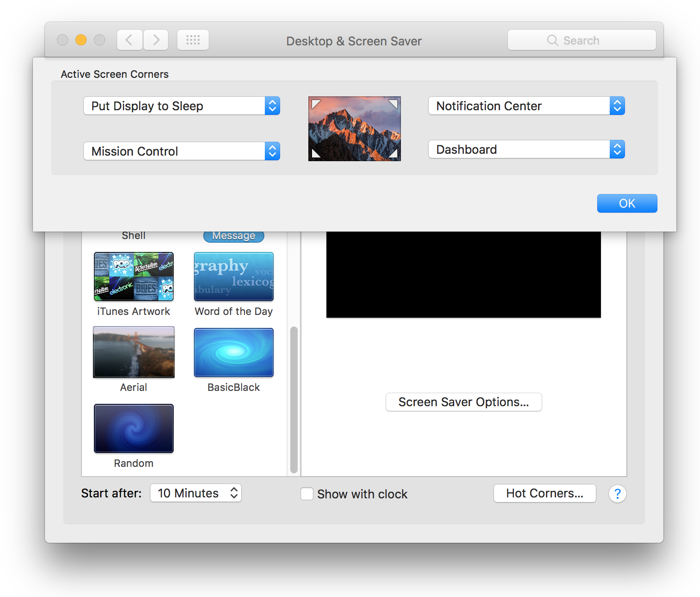Open the Dashboard corner dropdown
This screenshot has width=700, height=597.
pyautogui.click(x=527, y=150)
